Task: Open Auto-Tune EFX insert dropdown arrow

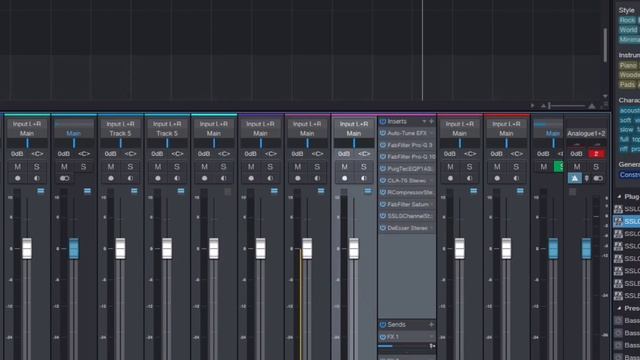Action: [x=431, y=133]
